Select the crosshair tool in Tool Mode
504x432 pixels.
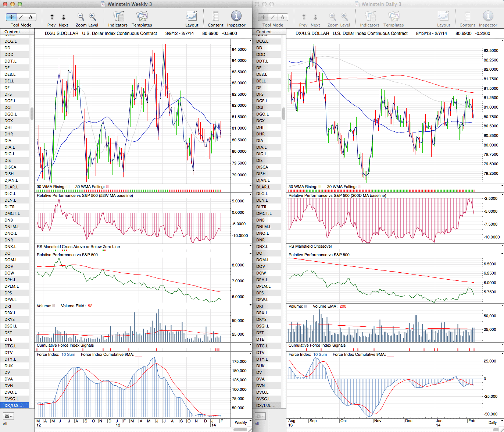(11, 17)
